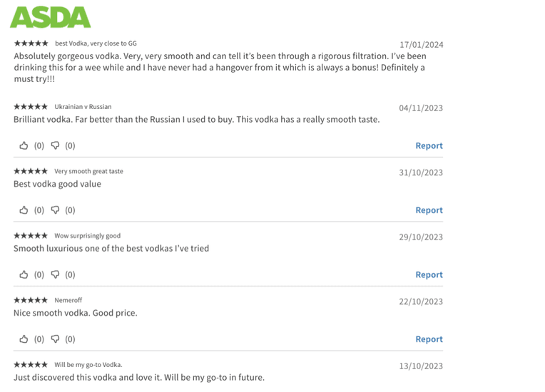The height and width of the screenshot is (392, 545).
Task: Click the 'best Vodka, very close to GG' title
Action: [96, 43]
